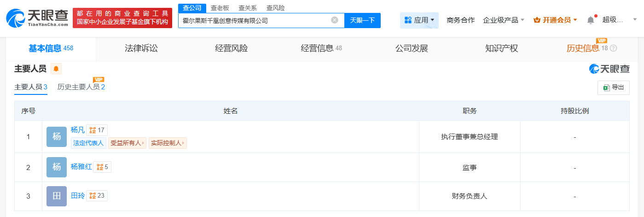644x217 pixels.
Task: Clear the search box with the X icon
Action: 335,20
